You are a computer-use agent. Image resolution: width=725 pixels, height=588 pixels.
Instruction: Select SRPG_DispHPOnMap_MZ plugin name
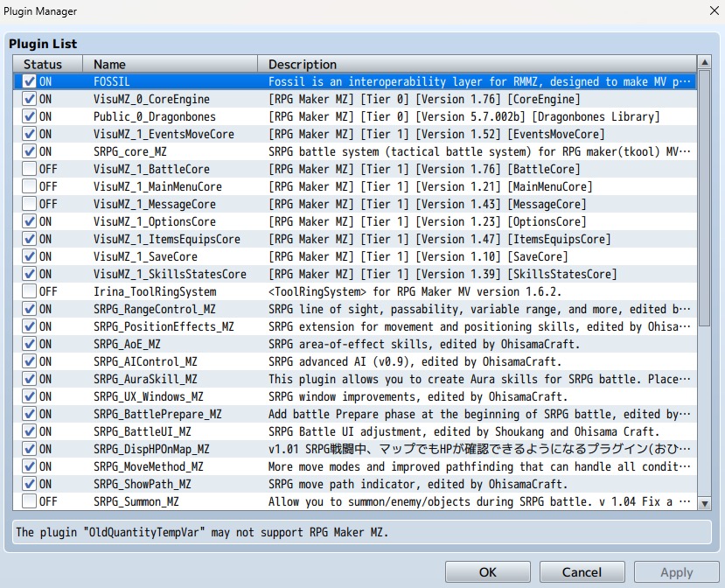coord(151,449)
